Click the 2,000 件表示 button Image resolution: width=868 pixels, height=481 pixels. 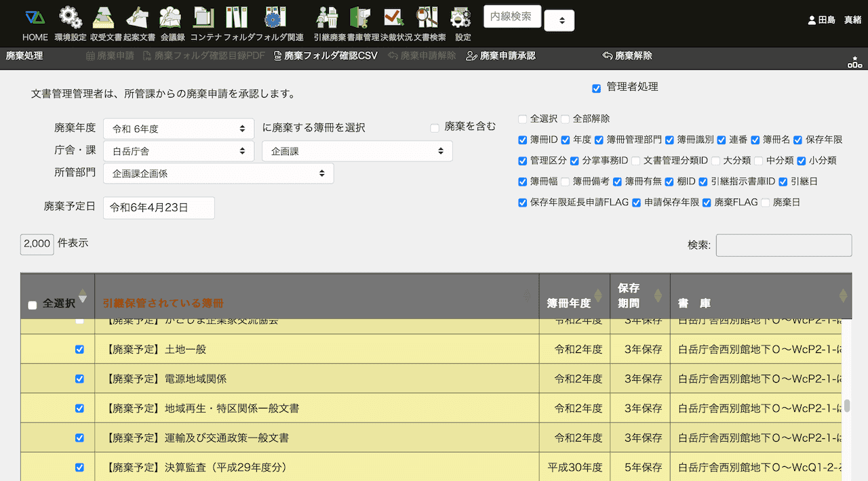tap(37, 244)
